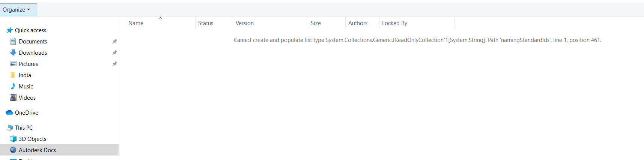This screenshot has height=160, width=644.
Task: Click the Pictures folder icon
Action: pyautogui.click(x=13, y=64)
